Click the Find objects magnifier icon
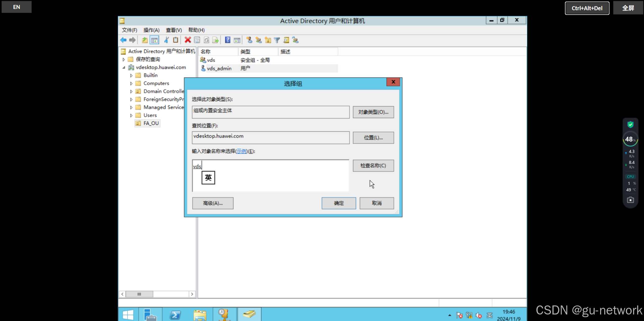 (x=286, y=40)
